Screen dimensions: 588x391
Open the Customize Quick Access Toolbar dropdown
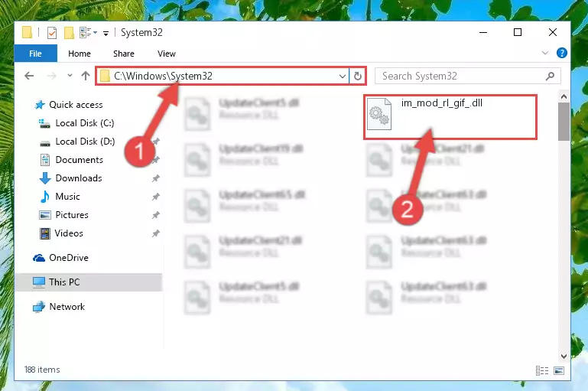click(106, 34)
